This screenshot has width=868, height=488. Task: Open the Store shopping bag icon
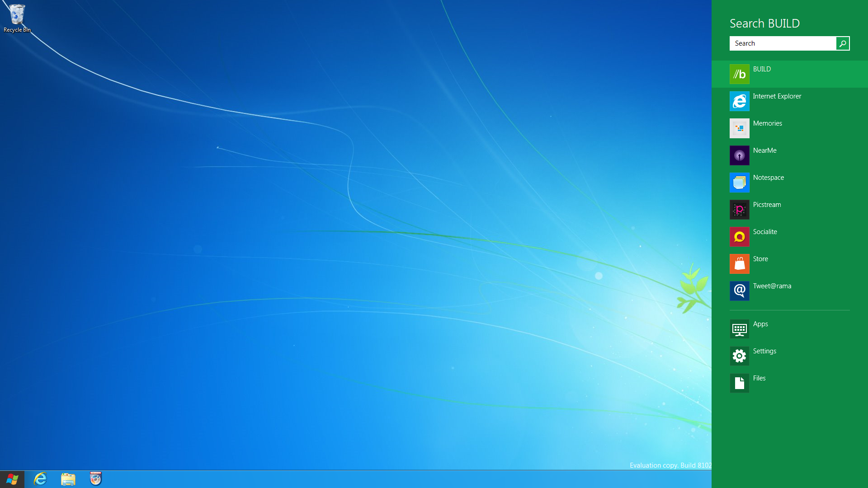[739, 264]
